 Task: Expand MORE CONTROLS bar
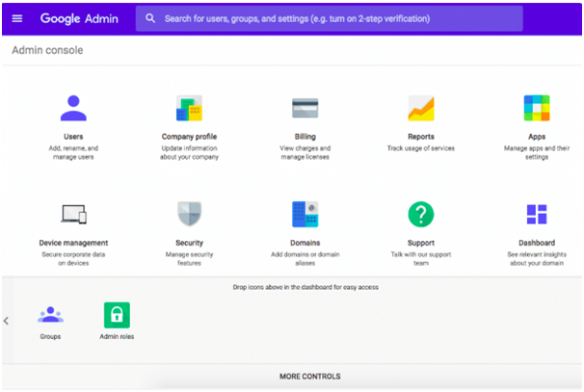point(310,377)
